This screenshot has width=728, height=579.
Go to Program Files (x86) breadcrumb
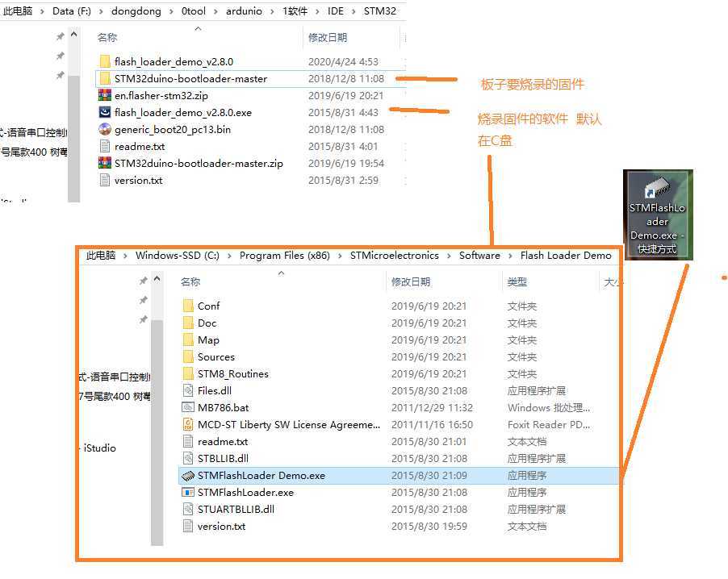285,256
